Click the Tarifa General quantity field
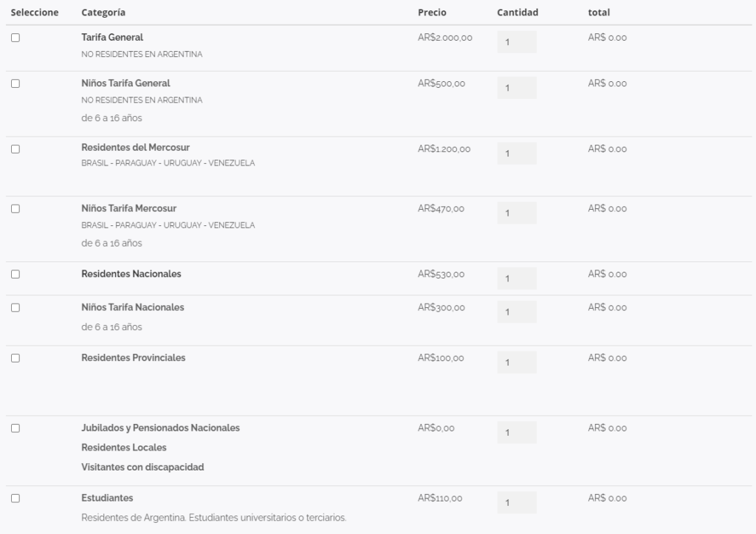Screen dimensions: 756x534 click(517, 42)
